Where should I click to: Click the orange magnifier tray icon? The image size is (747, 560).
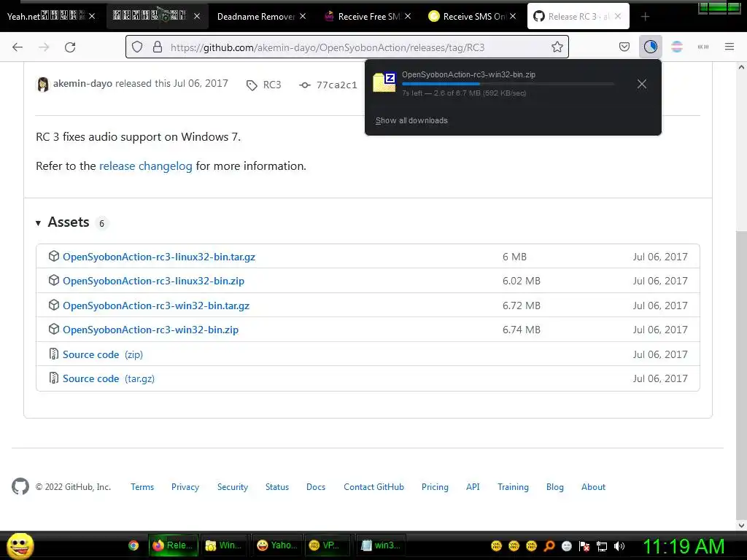coord(549,546)
